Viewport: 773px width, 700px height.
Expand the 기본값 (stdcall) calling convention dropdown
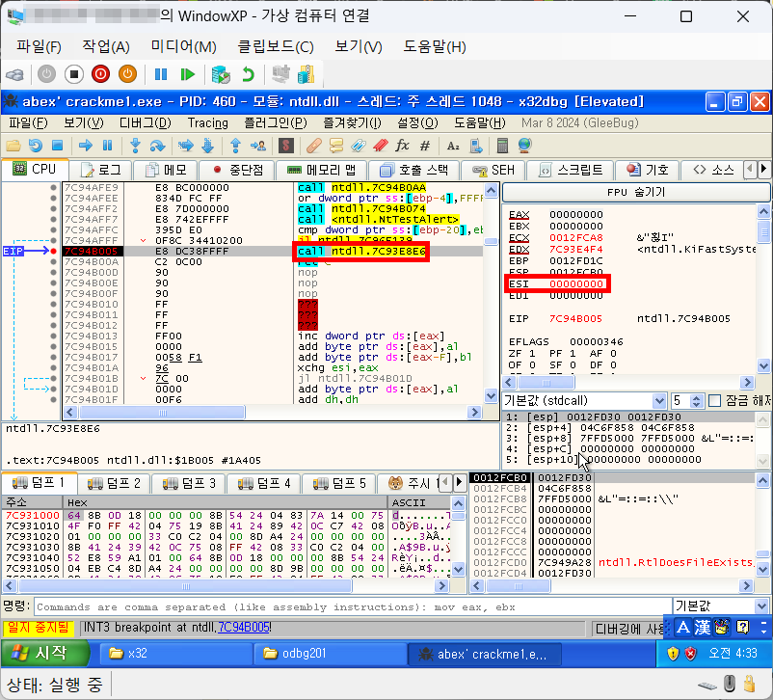(659, 400)
